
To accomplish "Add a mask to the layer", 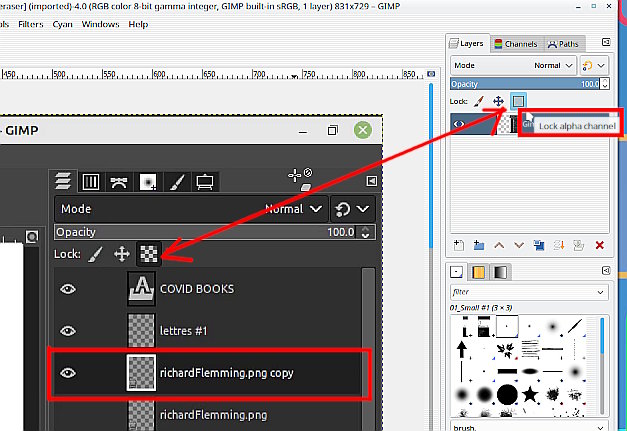I will point(579,245).
